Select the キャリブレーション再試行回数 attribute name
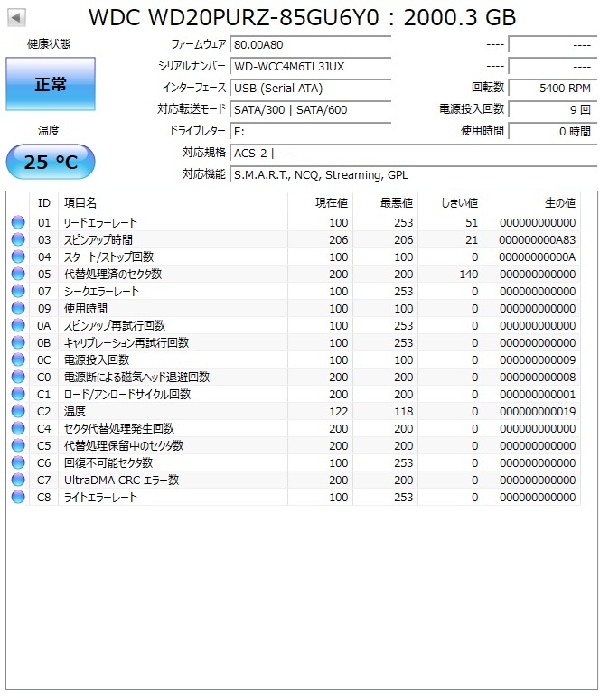This screenshot has height=700, width=609. [126, 343]
